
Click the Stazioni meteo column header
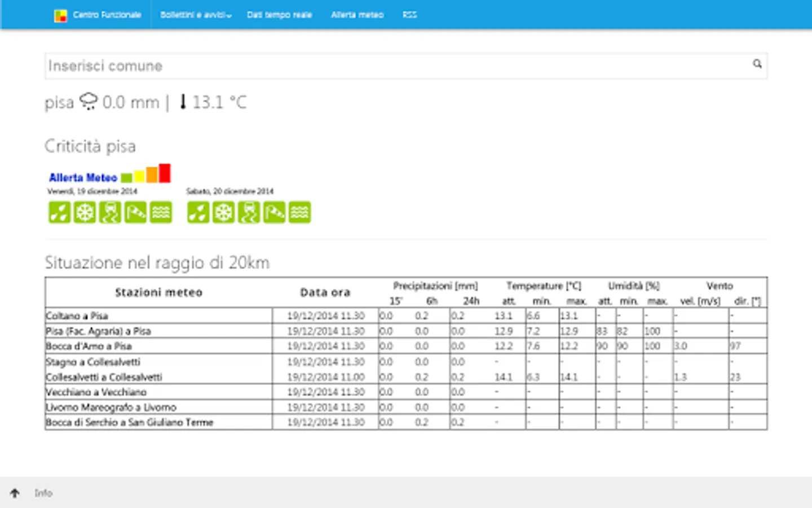(158, 292)
